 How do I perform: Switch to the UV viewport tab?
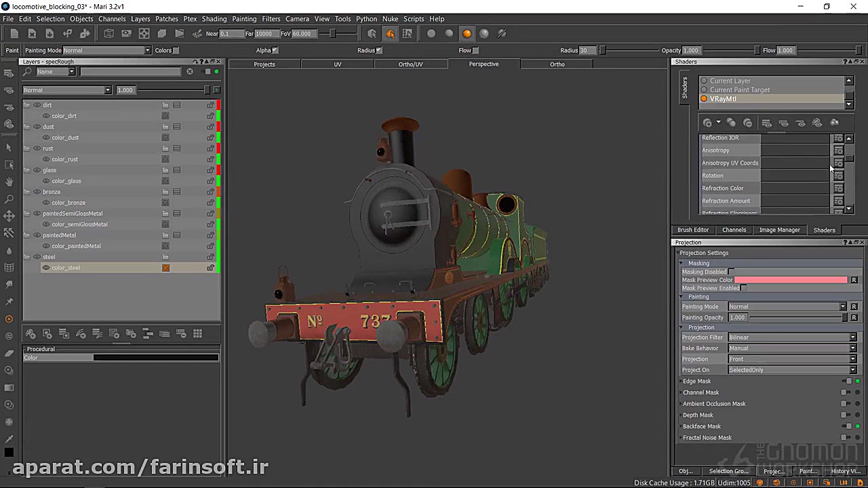tap(338, 64)
